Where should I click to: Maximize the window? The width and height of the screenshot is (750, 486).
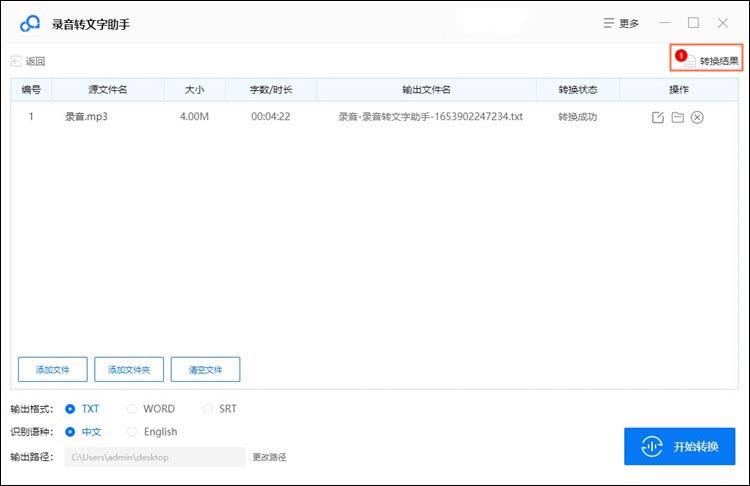pos(693,22)
